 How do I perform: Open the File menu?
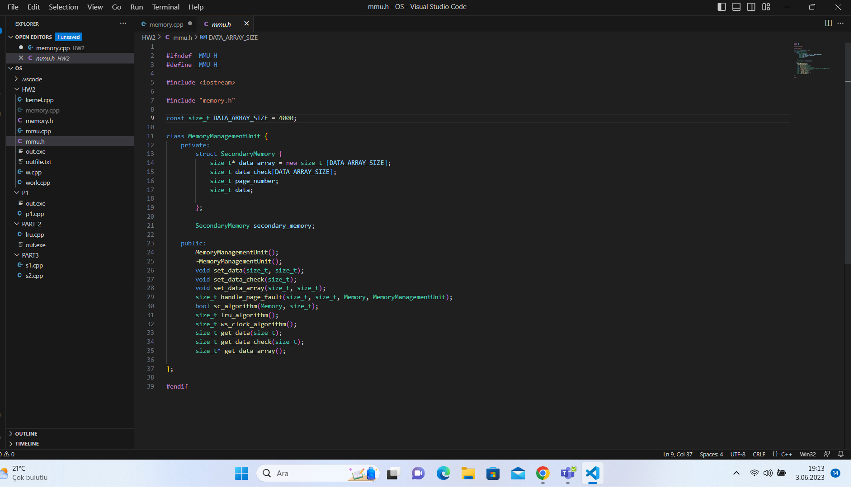point(13,7)
